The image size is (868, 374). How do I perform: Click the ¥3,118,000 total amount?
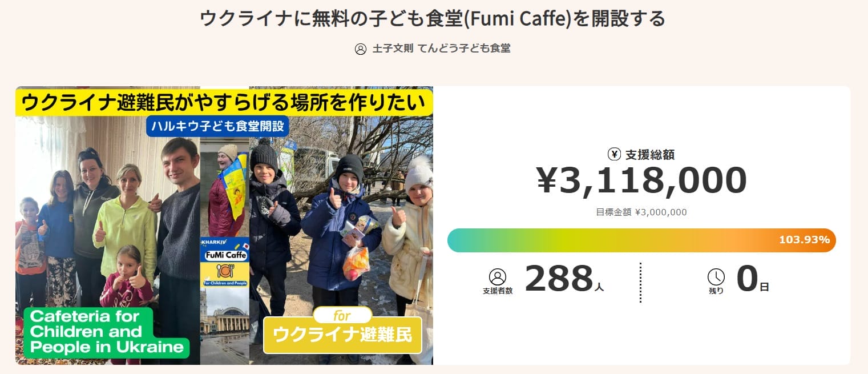pyautogui.click(x=641, y=181)
